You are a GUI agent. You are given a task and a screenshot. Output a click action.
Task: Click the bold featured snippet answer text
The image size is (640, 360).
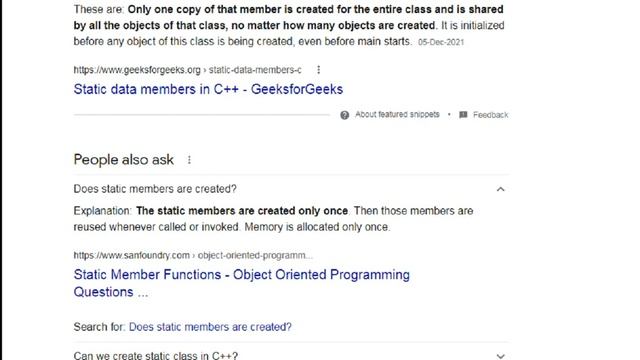pyautogui.click(x=289, y=17)
